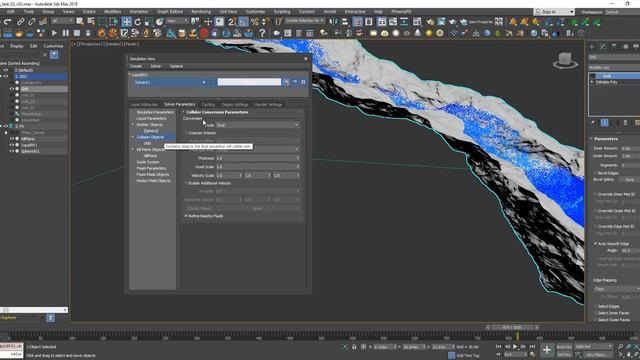Click the timeline frame slider marker
640x360 pixels.
pyautogui.click(x=517, y=336)
